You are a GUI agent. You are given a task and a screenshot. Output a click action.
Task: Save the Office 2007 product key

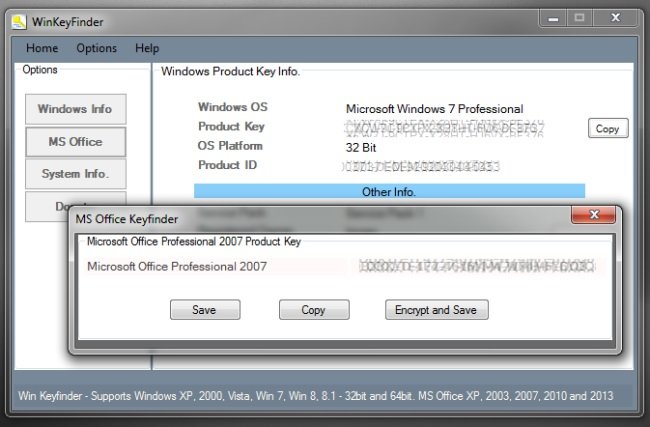(205, 310)
